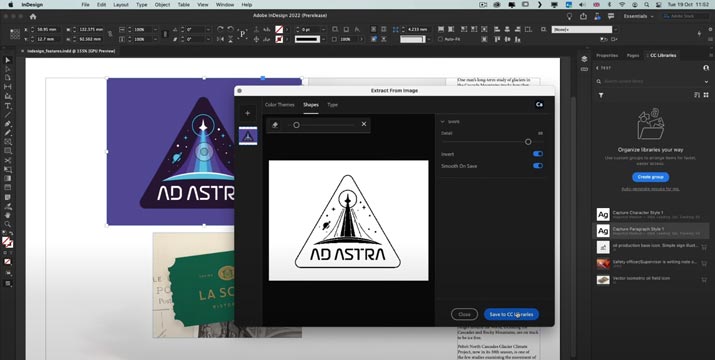Click the plus add-image button in Extract dialog
The width and height of the screenshot is (715, 360).
(x=248, y=113)
